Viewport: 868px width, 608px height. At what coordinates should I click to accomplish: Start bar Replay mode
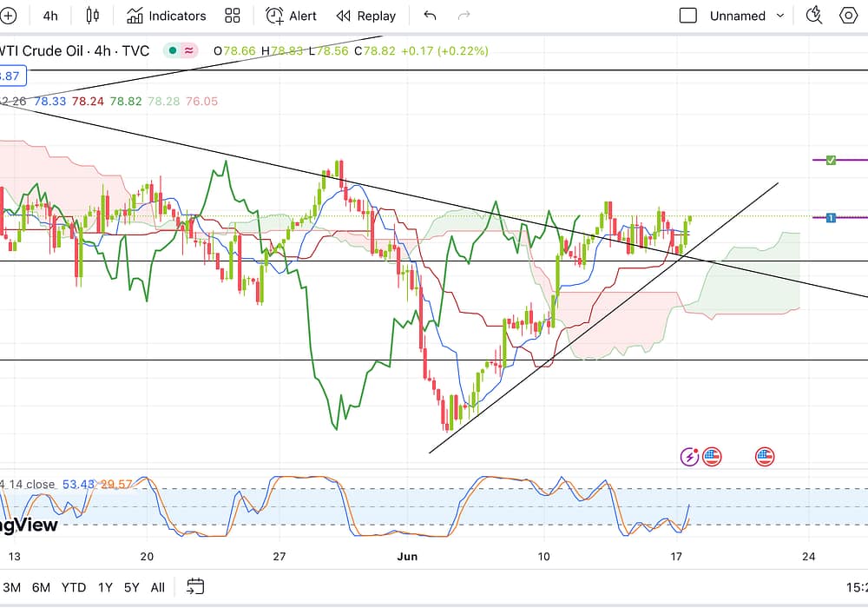(x=365, y=16)
